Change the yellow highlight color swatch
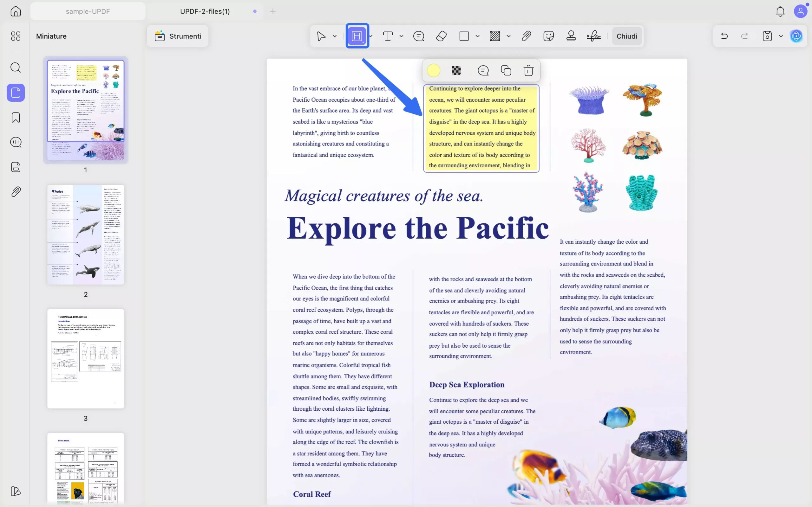Image resolution: width=812 pixels, height=507 pixels. (434, 70)
